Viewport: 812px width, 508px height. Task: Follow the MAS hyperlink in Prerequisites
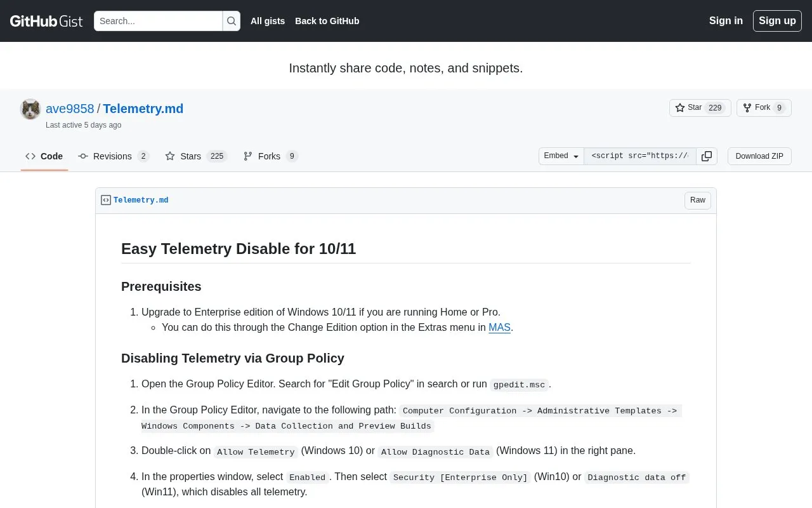[499, 328]
